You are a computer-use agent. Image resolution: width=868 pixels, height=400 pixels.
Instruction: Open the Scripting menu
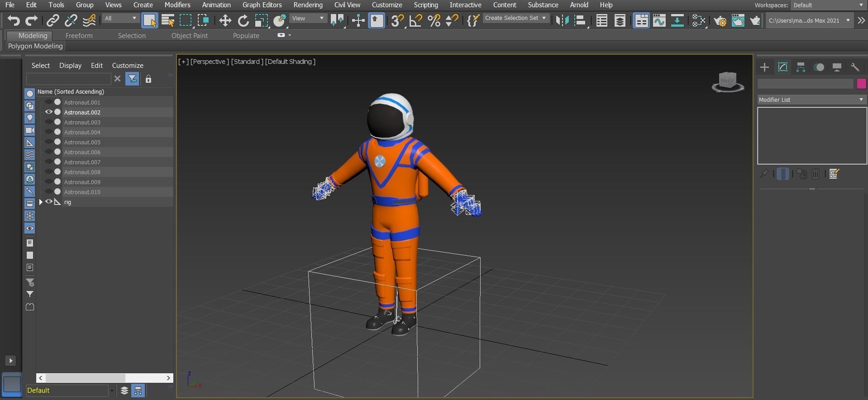click(x=426, y=5)
